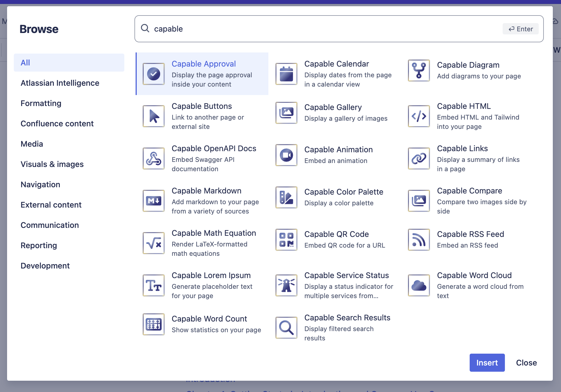Click the Capable Math Equation icon
The width and height of the screenshot is (561, 392).
(x=154, y=243)
